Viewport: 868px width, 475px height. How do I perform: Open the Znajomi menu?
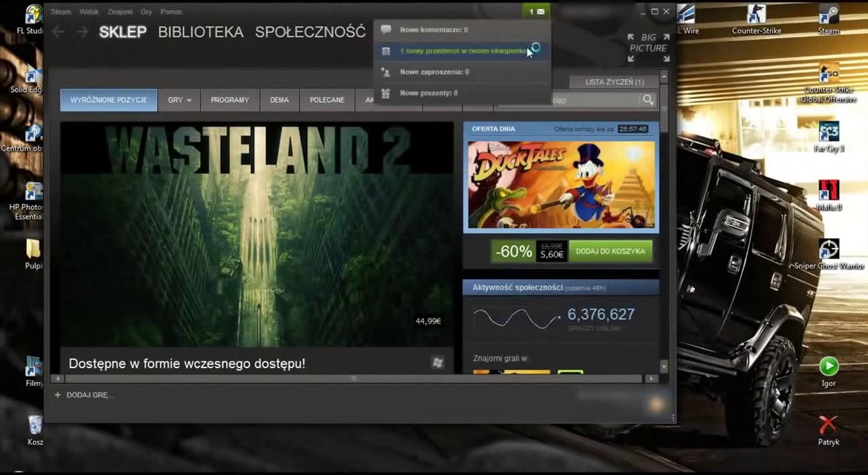120,12
